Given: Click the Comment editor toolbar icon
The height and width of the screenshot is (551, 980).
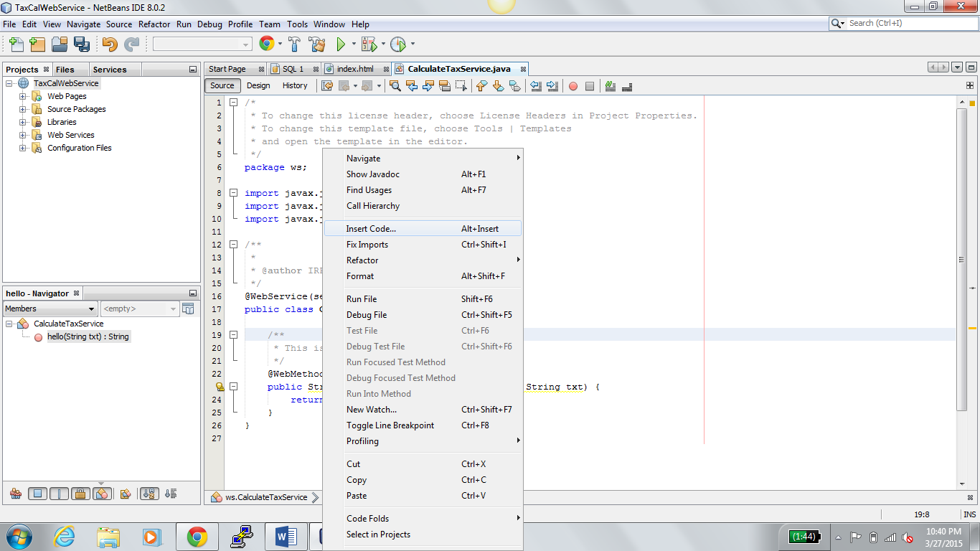Looking at the screenshot, I should click(x=611, y=86).
